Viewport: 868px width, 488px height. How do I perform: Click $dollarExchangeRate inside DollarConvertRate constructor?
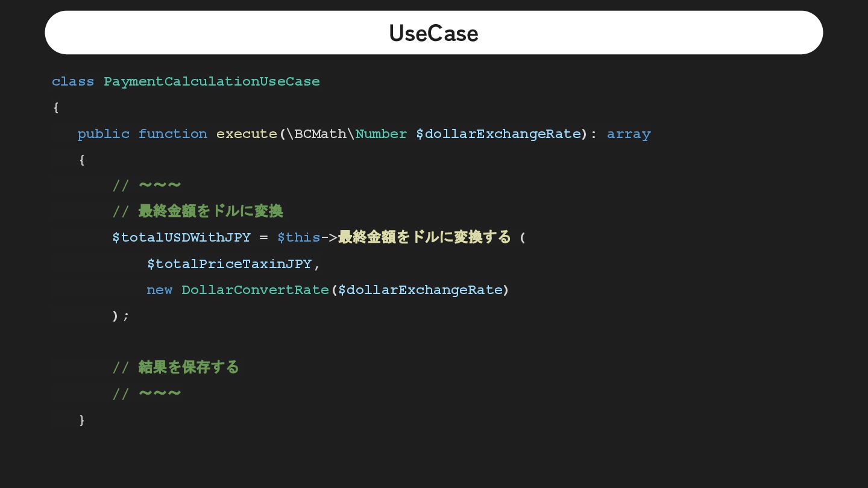click(420, 290)
